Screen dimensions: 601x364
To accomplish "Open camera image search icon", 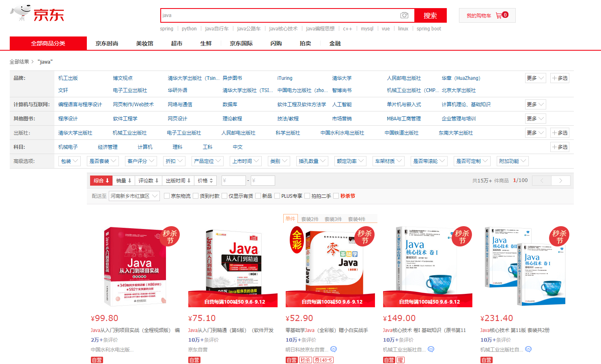I will click(404, 15).
